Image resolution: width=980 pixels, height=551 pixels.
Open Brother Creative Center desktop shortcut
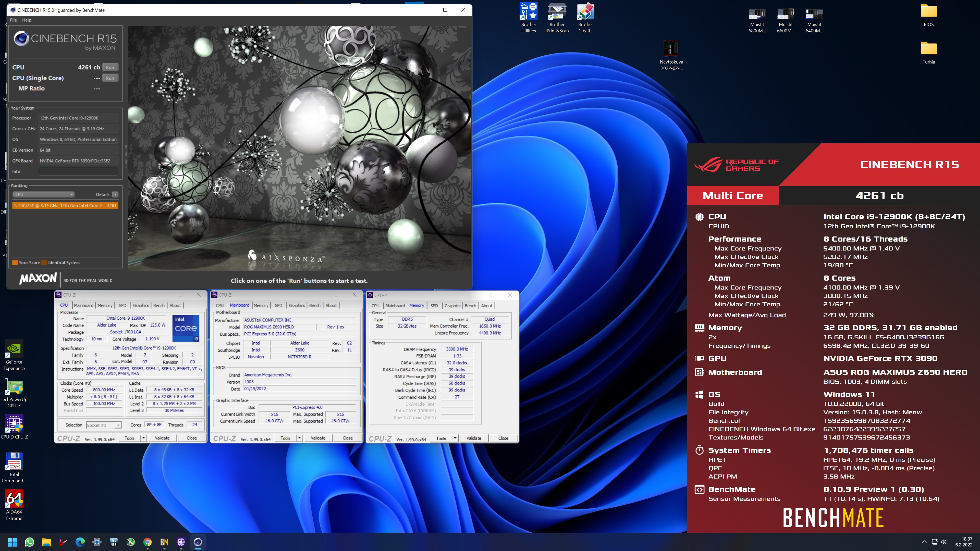tap(585, 18)
